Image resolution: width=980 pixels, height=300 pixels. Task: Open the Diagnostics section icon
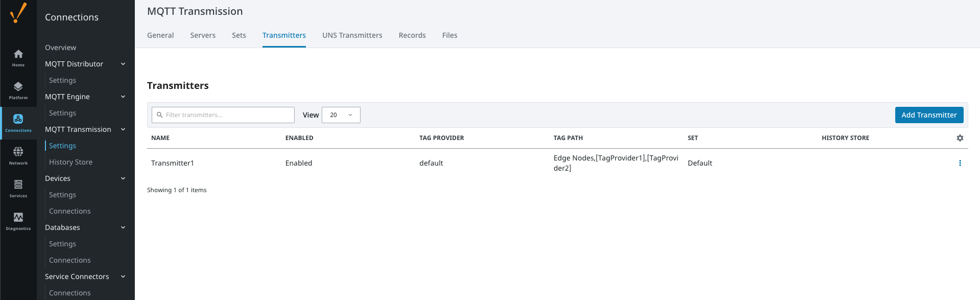18,221
